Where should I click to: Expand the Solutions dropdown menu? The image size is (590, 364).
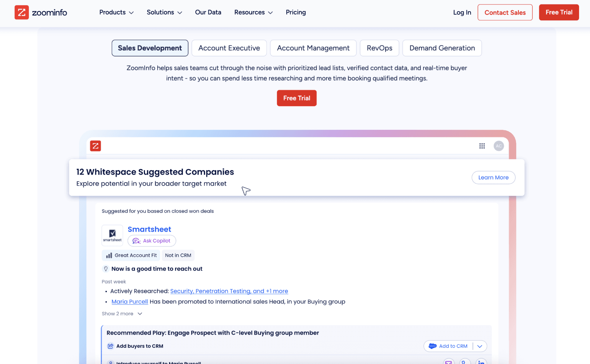(164, 12)
